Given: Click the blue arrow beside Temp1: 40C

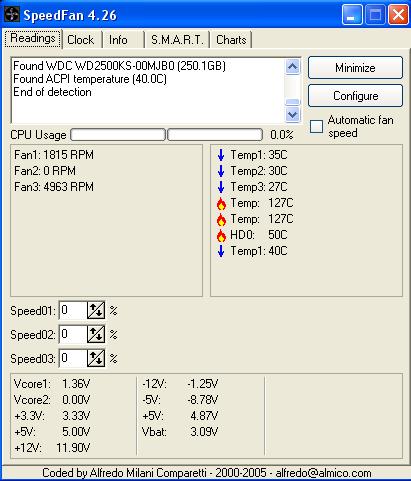Looking at the screenshot, I should tap(221, 251).
